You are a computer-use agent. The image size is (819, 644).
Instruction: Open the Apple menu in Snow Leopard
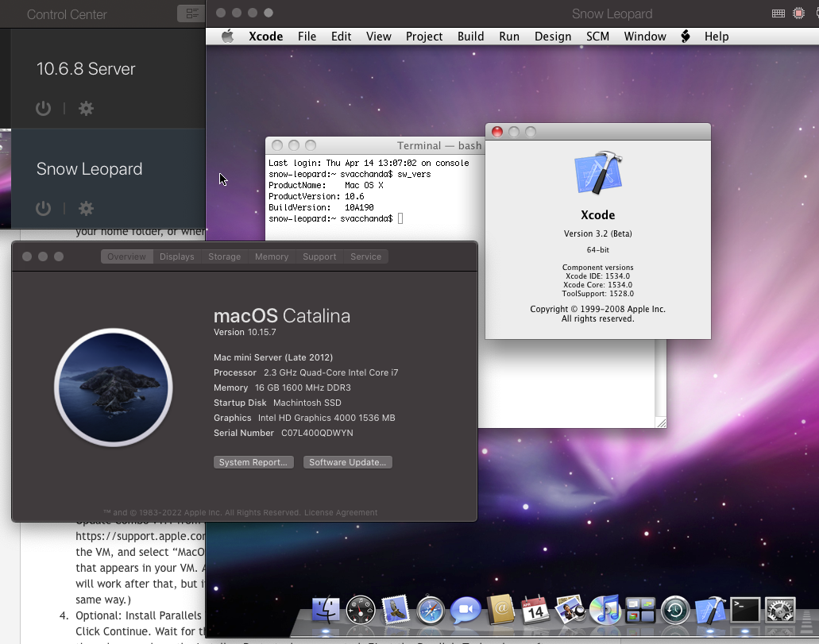pyautogui.click(x=228, y=37)
